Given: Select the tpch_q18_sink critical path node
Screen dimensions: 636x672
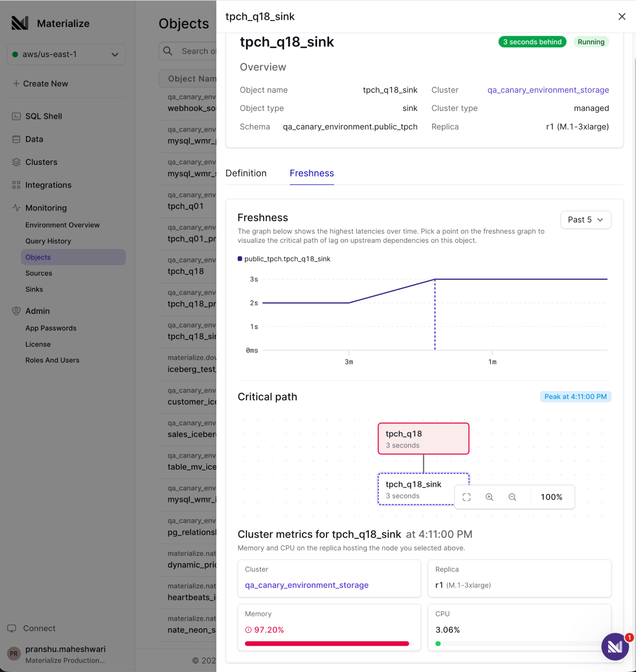Looking at the screenshot, I should (x=416, y=489).
